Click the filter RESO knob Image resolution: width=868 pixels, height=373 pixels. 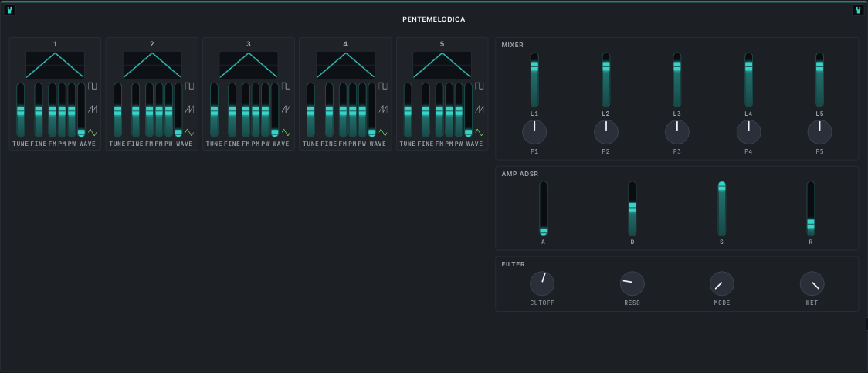pyautogui.click(x=632, y=283)
